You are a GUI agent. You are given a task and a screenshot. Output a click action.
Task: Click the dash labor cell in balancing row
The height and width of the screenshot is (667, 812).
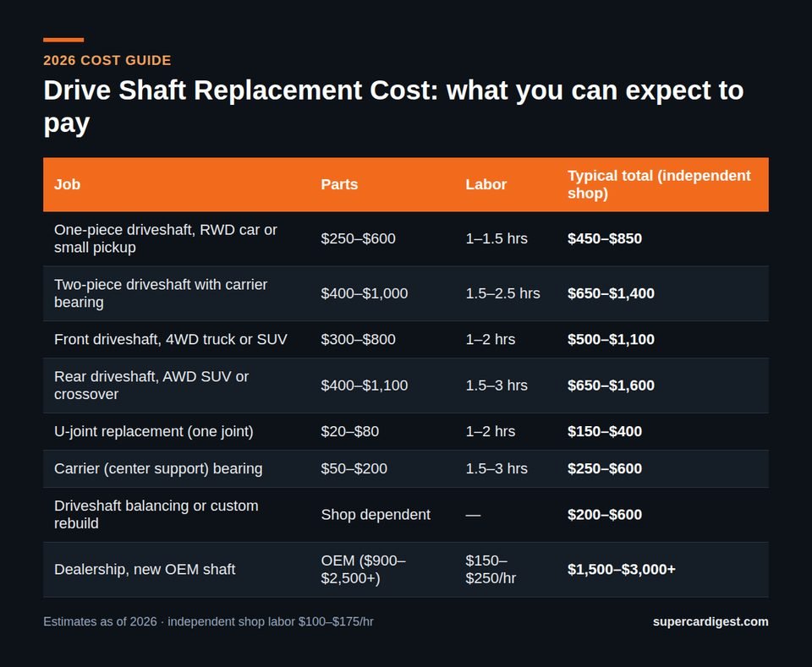[473, 515]
